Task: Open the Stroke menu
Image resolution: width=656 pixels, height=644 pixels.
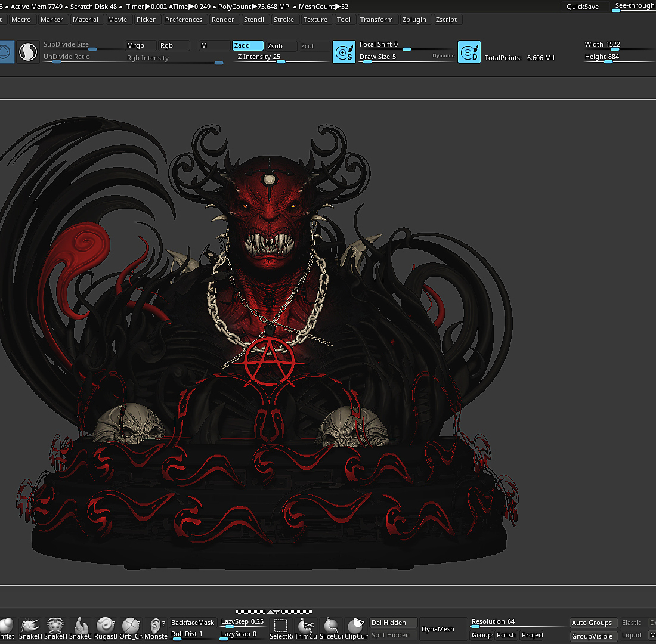Action: pyautogui.click(x=284, y=20)
